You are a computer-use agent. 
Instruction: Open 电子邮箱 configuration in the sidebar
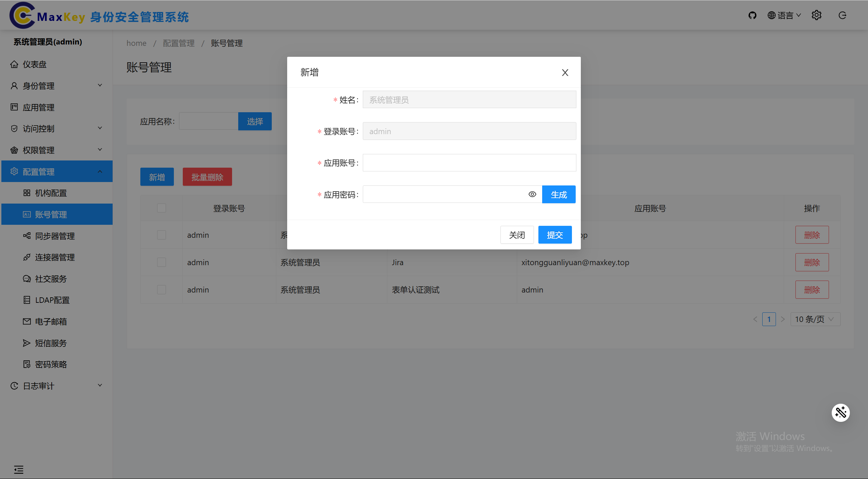point(51,321)
